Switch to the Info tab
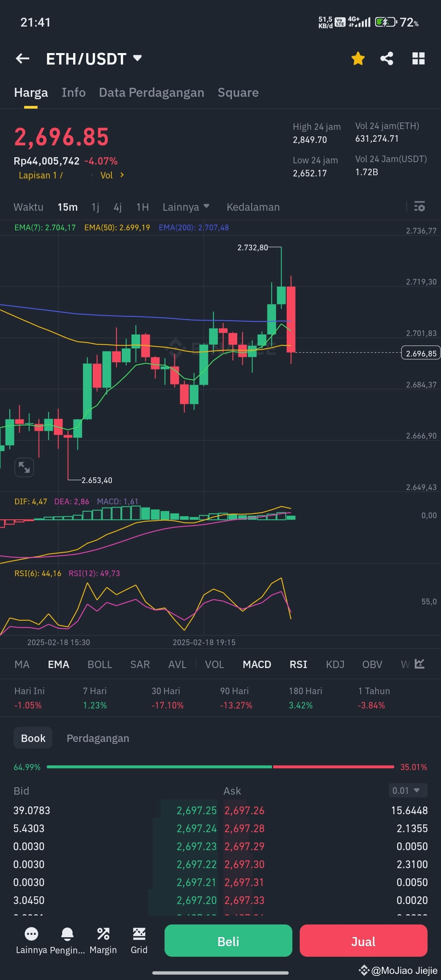441x980 pixels. tap(73, 93)
